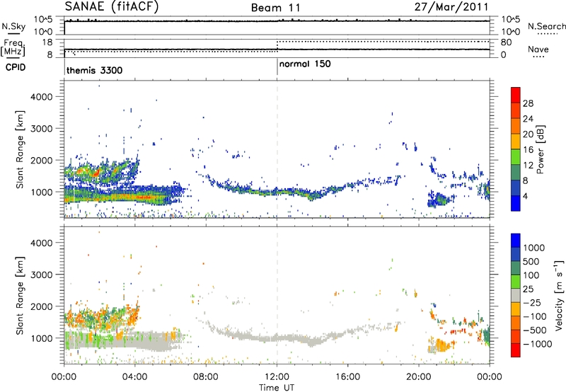Click the -1000 label on velocity colorbar
566x392 pixels.
(x=538, y=344)
